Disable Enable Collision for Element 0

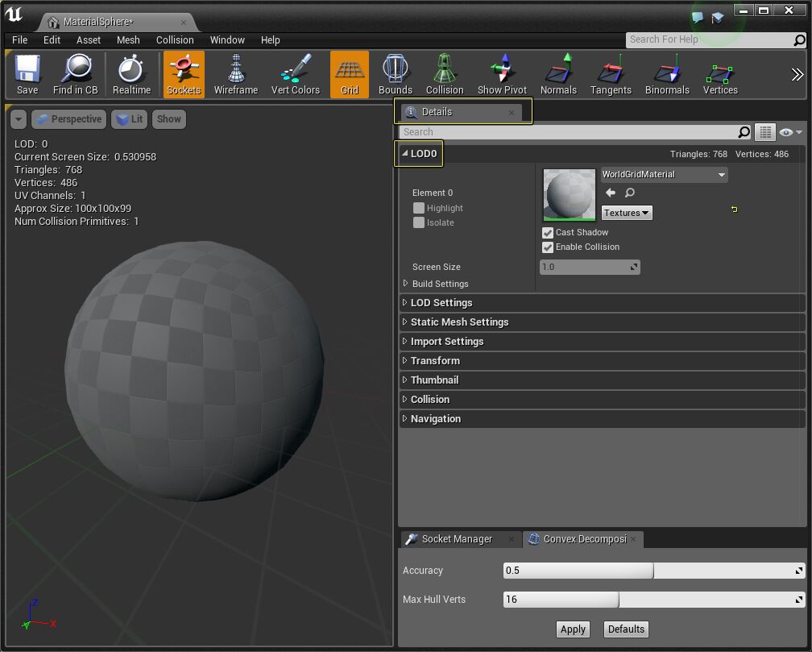pos(548,247)
